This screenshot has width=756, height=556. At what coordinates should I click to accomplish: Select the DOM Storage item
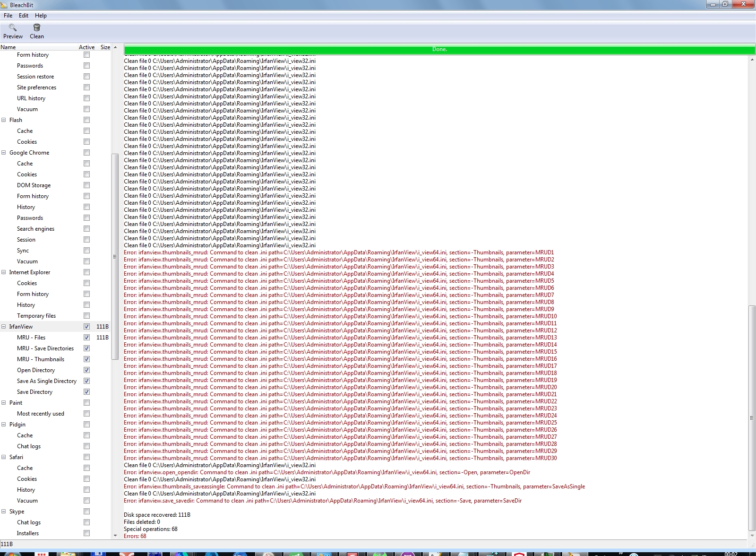click(x=34, y=185)
